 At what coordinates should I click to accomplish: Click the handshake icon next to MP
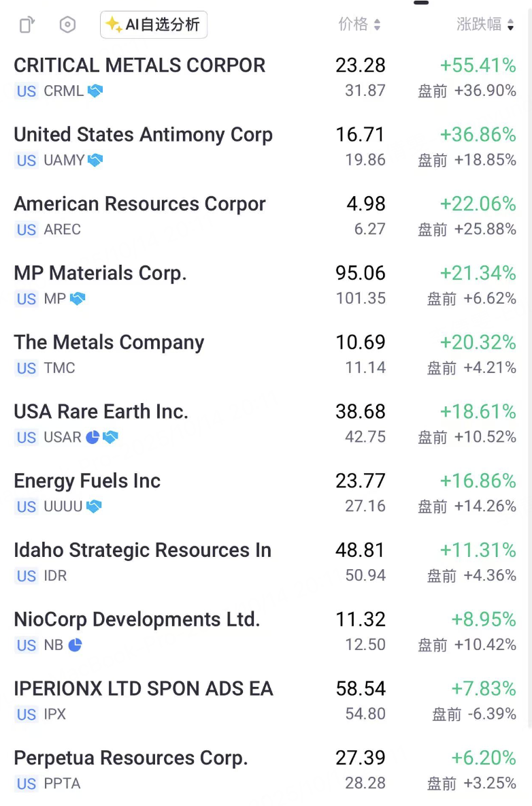[x=78, y=298]
